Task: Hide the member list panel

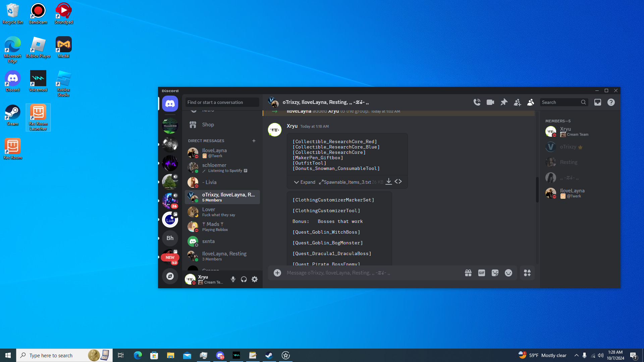Action: [x=530, y=102]
